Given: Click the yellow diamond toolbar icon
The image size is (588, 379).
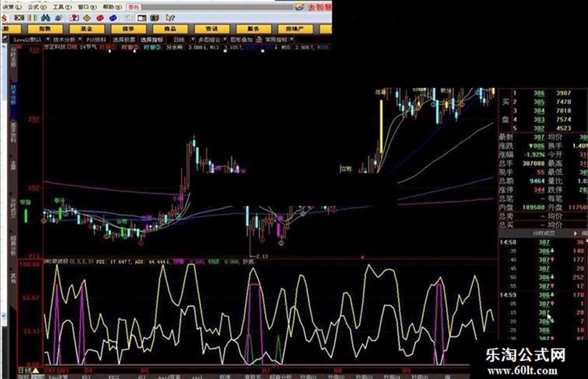Looking at the screenshot, I should click(87, 17).
